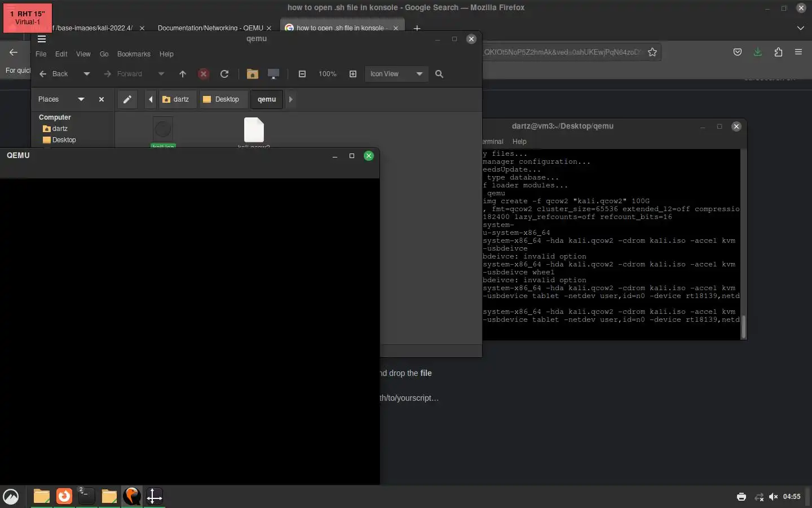Go up to the parent folder

[x=183, y=74]
